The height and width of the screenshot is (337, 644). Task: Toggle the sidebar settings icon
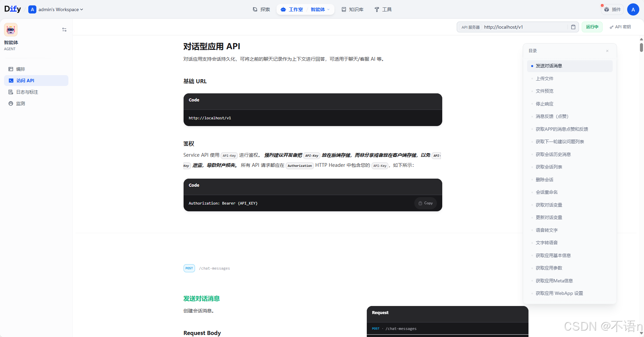coord(64,30)
